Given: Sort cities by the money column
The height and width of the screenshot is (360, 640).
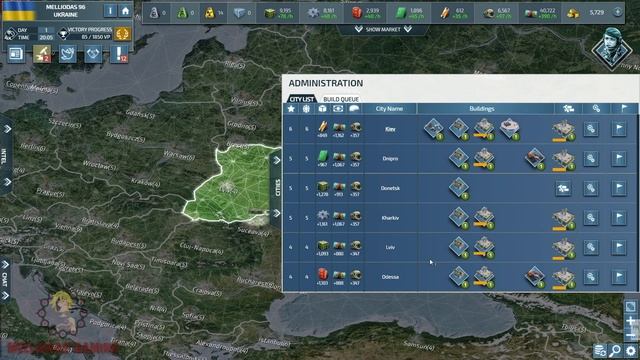Looking at the screenshot, I should [338, 109].
